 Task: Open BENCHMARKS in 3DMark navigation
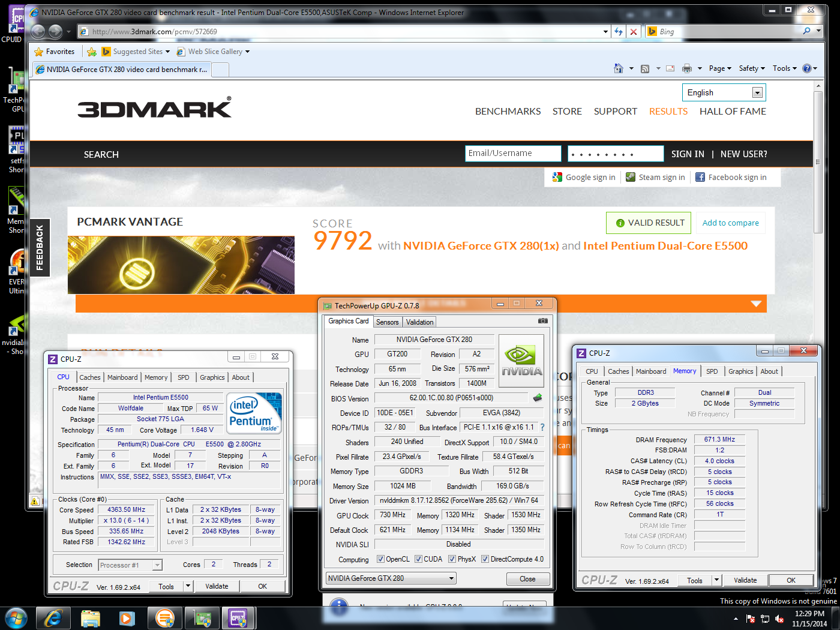point(508,111)
